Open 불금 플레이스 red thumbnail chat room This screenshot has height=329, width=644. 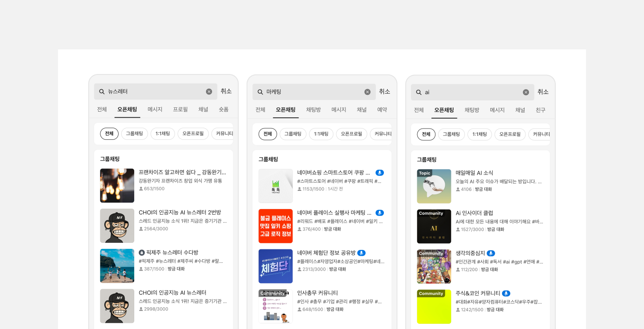275,226
